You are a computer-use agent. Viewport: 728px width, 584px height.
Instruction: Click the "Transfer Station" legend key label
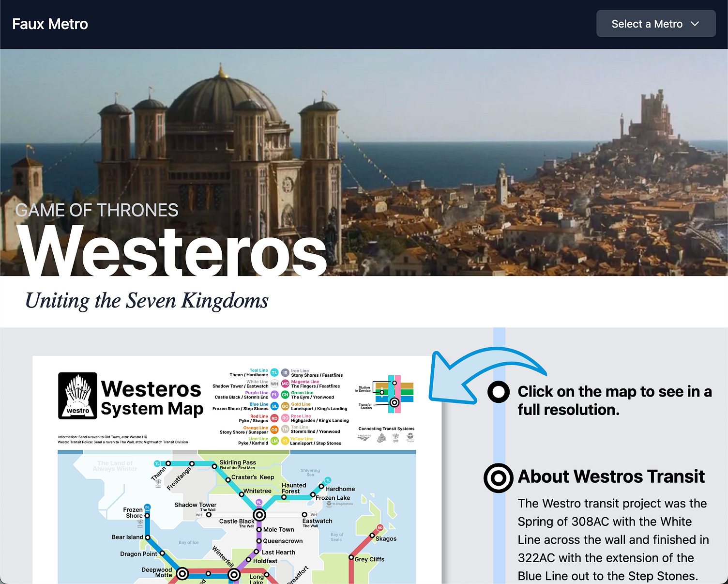365,406
